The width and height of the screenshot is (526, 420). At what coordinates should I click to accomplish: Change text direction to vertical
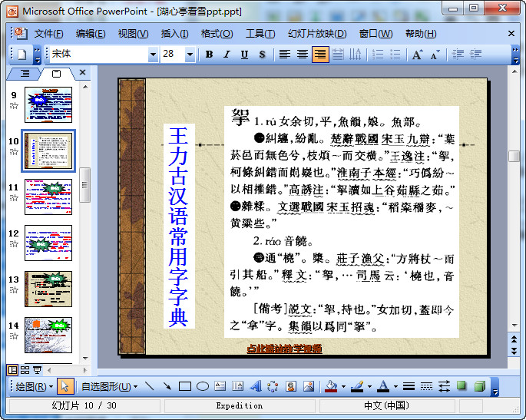coord(355,54)
